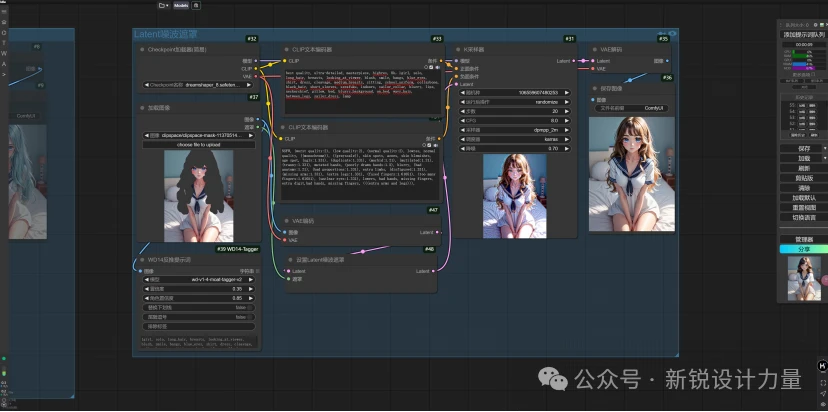This screenshot has width=828, height=412.
Task: Click the 文件名前缀 ComfyUI field
Action: 632,108
